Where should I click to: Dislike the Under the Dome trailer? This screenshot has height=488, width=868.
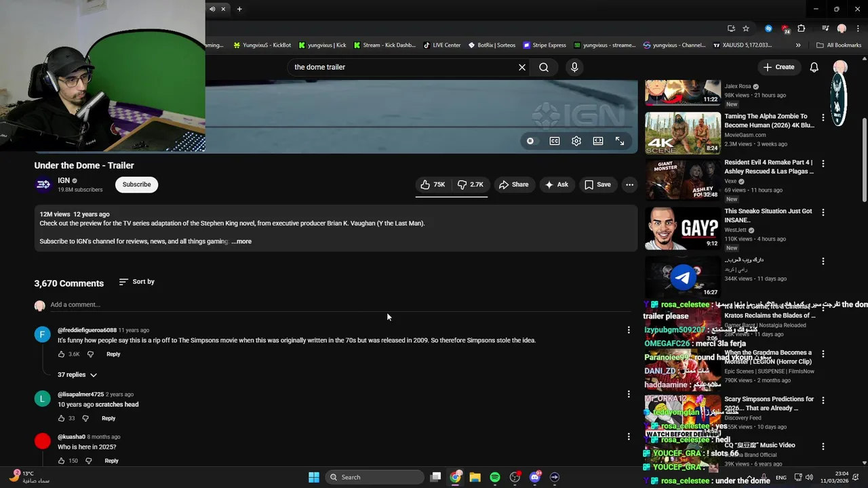tap(470, 184)
